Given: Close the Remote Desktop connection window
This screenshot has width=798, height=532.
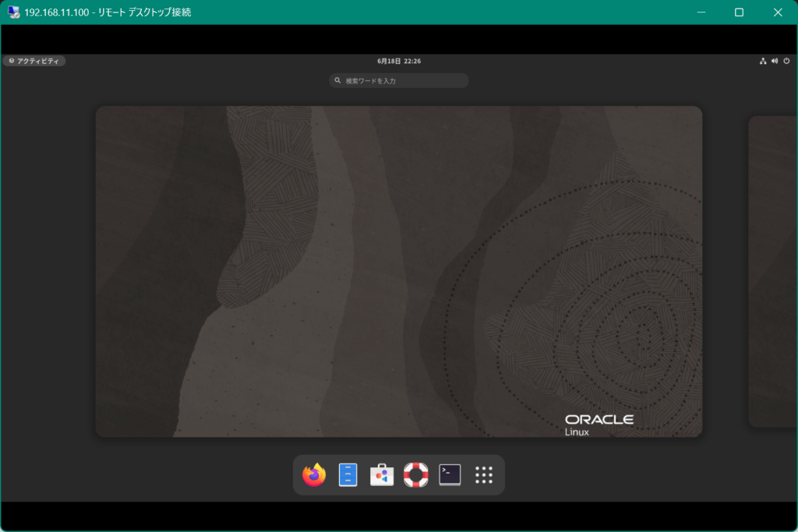Looking at the screenshot, I should (x=777, y=12).
